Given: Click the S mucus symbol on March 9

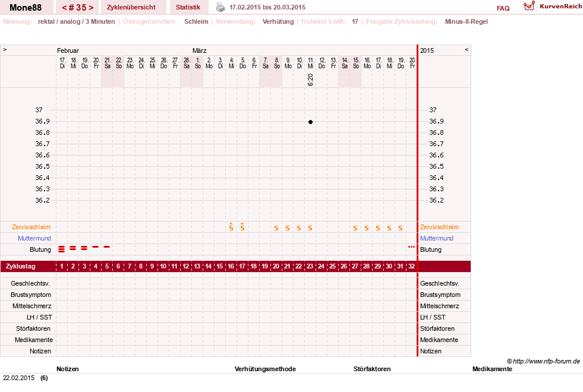Looking at the screenshot, I should pyautogui.click(x=288, y=228).
